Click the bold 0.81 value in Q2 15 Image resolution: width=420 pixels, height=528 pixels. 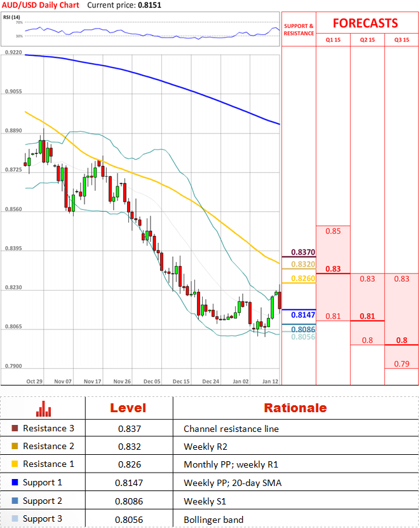click(x=367, y=316)
